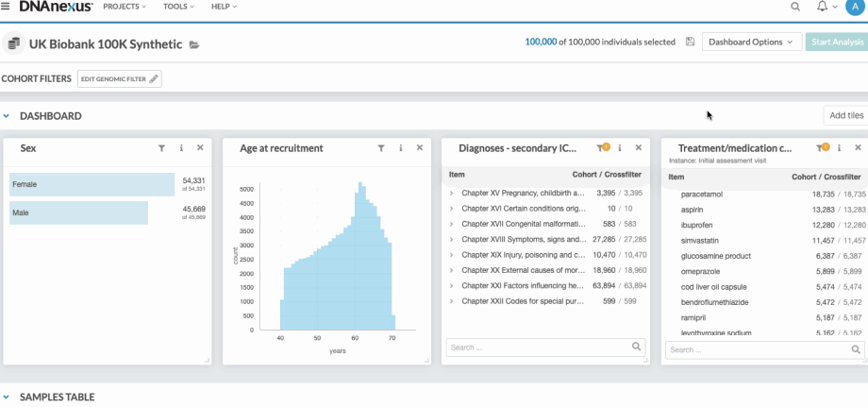Viewport: 868px width, 407px height.
Task: Show info for Age at recruitment tile
Action: pyautogui.click(x=400, y=148)
